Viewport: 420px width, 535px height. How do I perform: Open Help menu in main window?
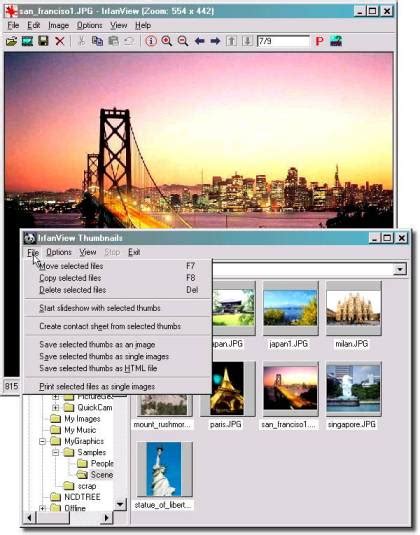[143, 26]
